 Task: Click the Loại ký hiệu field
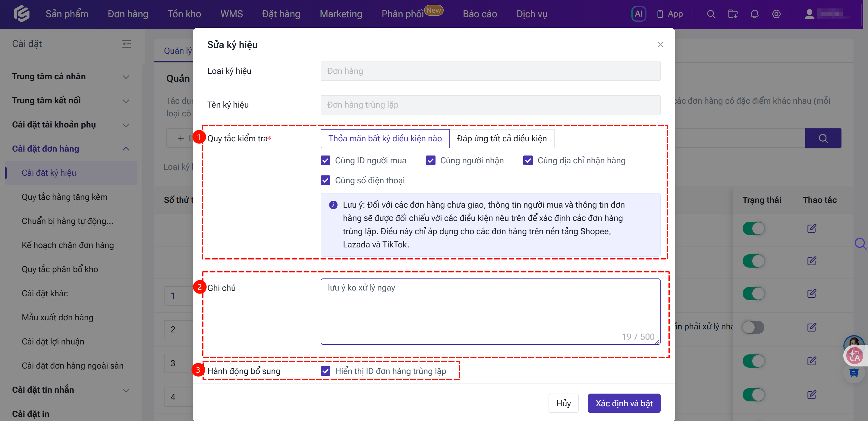(490, 71)
